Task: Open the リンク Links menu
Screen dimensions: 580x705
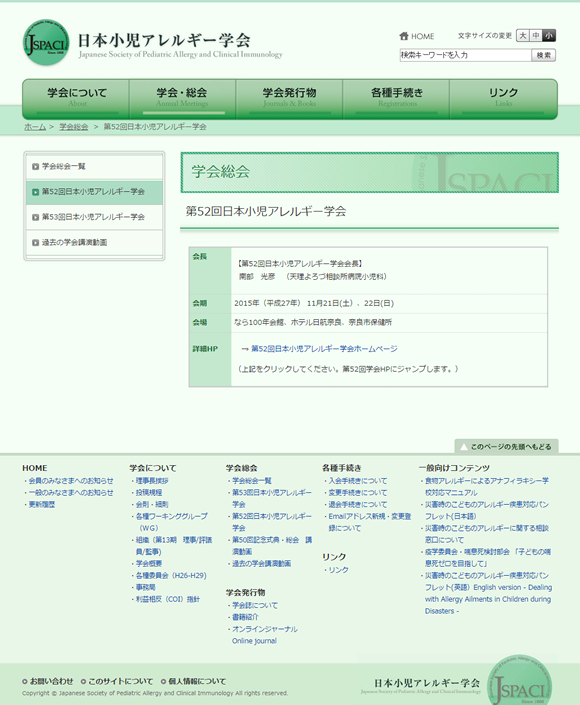Action: coord(503,98)
